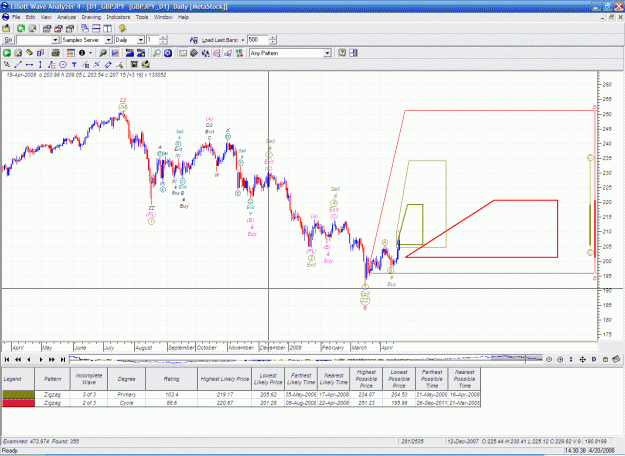Step forward one bar playback button

pos(41,360)
